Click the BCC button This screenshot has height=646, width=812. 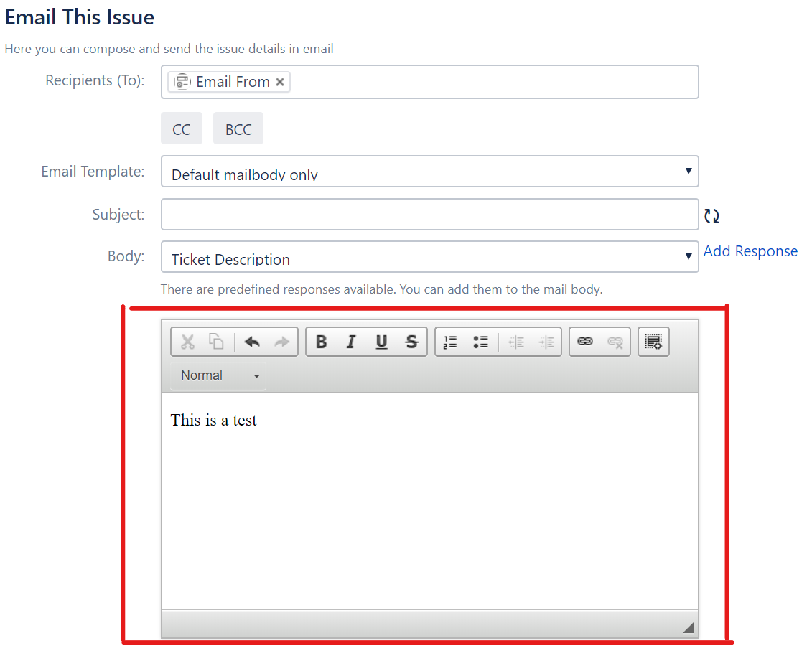[238, 128]
